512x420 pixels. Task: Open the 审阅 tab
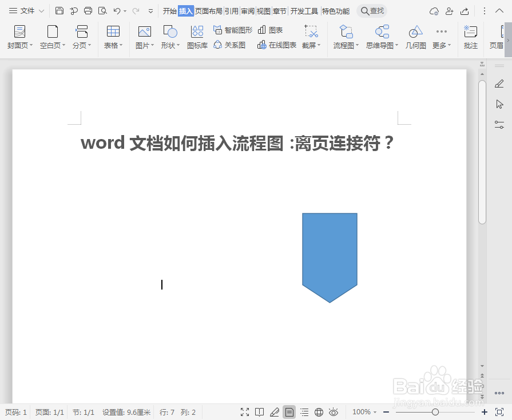[x=248, y=11]
